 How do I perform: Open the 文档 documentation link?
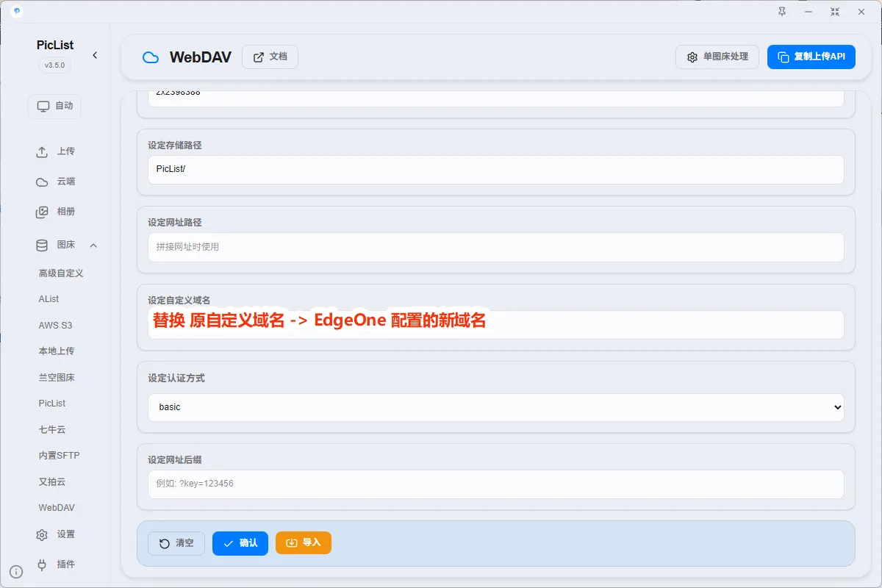270,57
